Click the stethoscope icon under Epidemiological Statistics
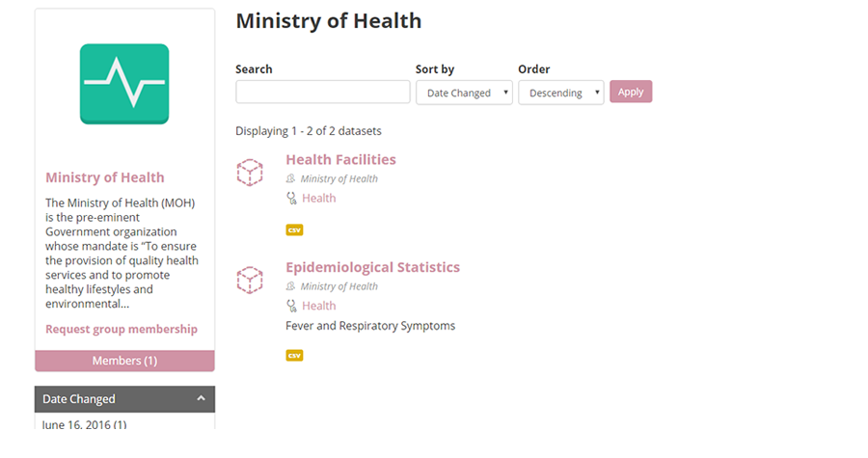This screenshot has width=868, height=458. [291, 306]
